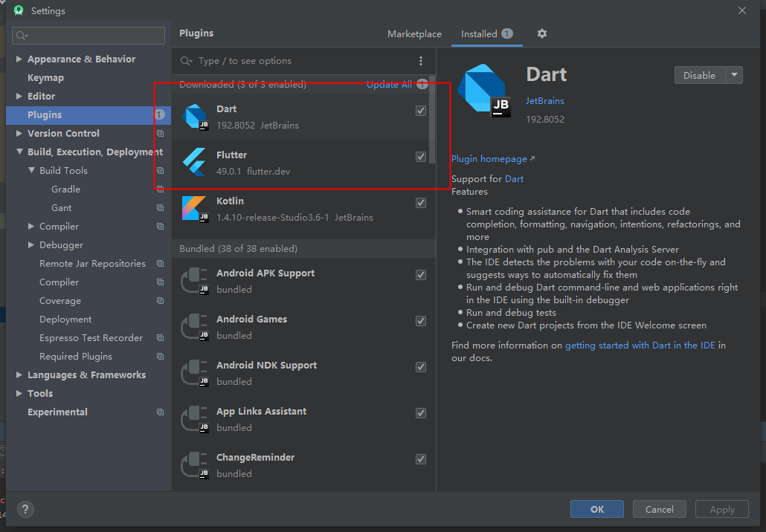This screenshot has height=532, width=766.
Task: Switch to the Installed tab
Action: click(486, 33)
